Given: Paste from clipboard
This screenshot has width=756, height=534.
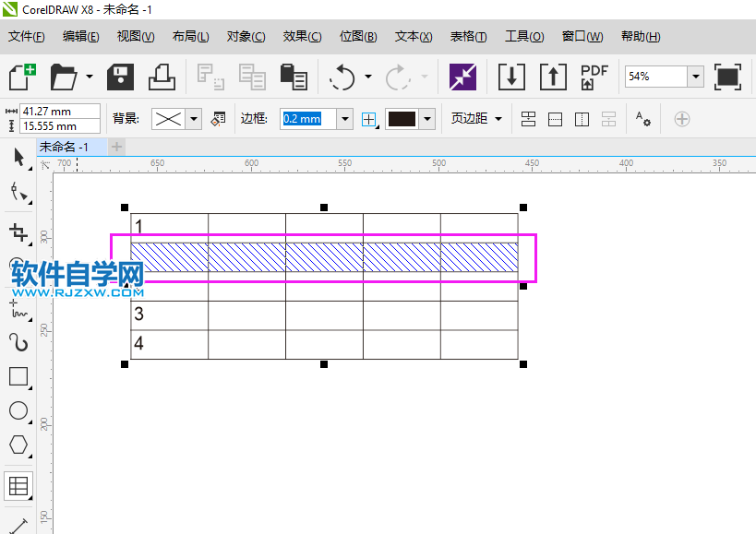Looking at the screenshot, I should click(294, 77).
